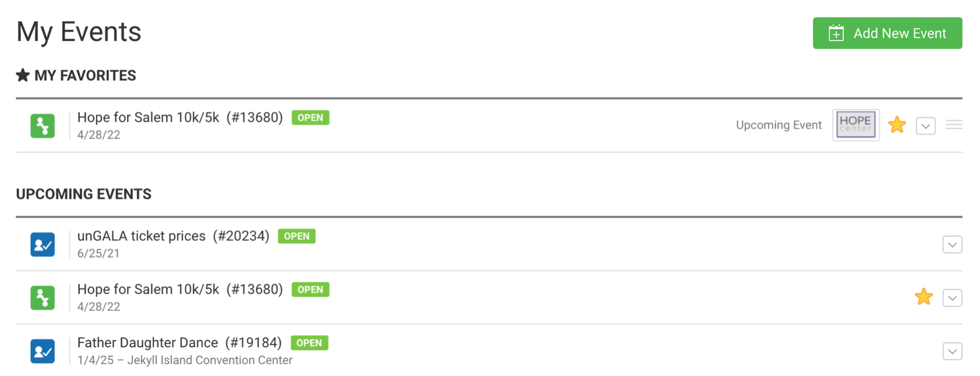Click the Add New Event button
The image size is (980, 376).
coord(887,33)
